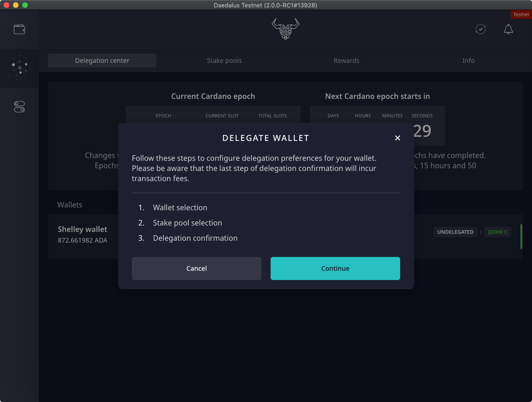Click the green bar on wallet row
The height and width of the screenshot is (402, 532).
tap(521, 237)
